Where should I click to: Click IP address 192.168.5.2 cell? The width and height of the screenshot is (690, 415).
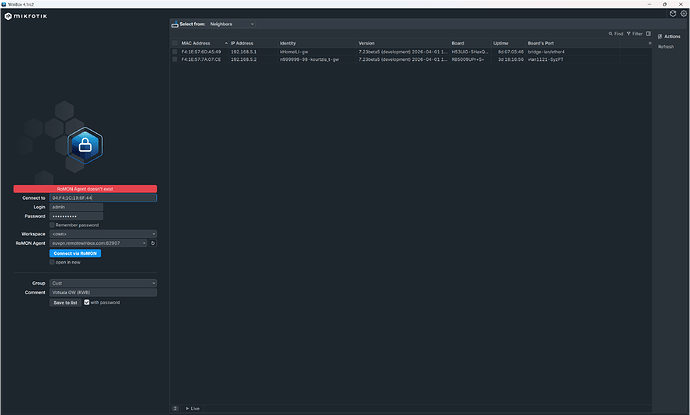243,59
